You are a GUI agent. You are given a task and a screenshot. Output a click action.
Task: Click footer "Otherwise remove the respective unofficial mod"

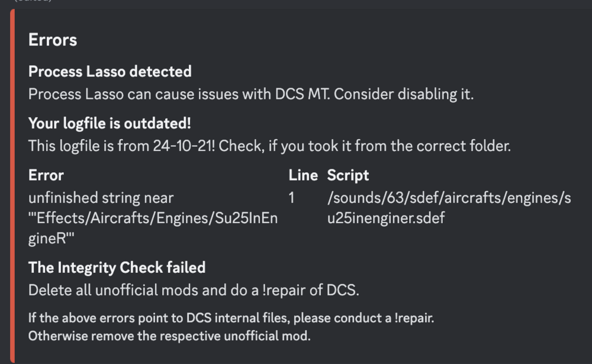[169, 336]
